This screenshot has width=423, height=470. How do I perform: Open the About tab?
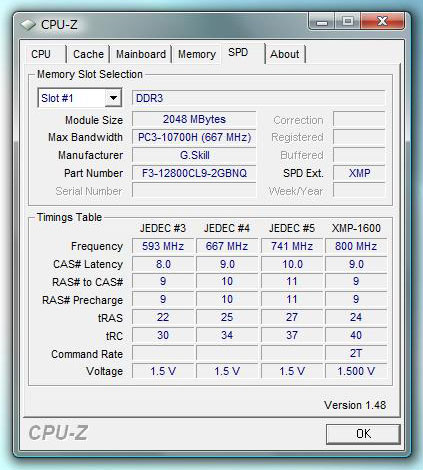point(285,54)
